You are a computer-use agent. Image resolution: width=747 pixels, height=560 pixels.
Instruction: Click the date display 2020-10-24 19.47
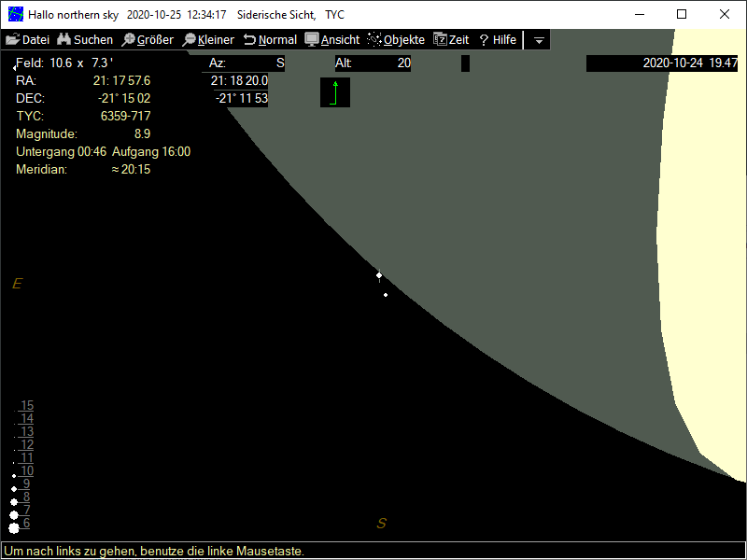tap(662, 63)
